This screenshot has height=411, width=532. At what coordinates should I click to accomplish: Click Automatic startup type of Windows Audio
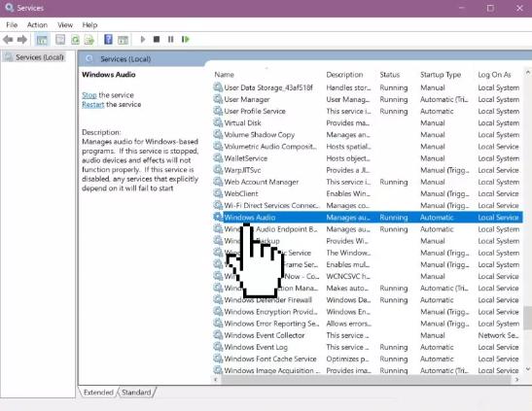point(437,218)
